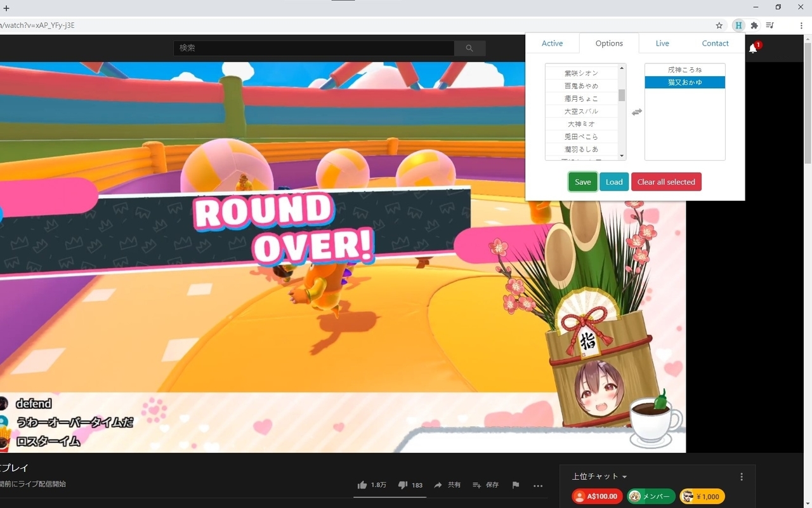Click the left list scroll-down arrow

click(622, 156)
